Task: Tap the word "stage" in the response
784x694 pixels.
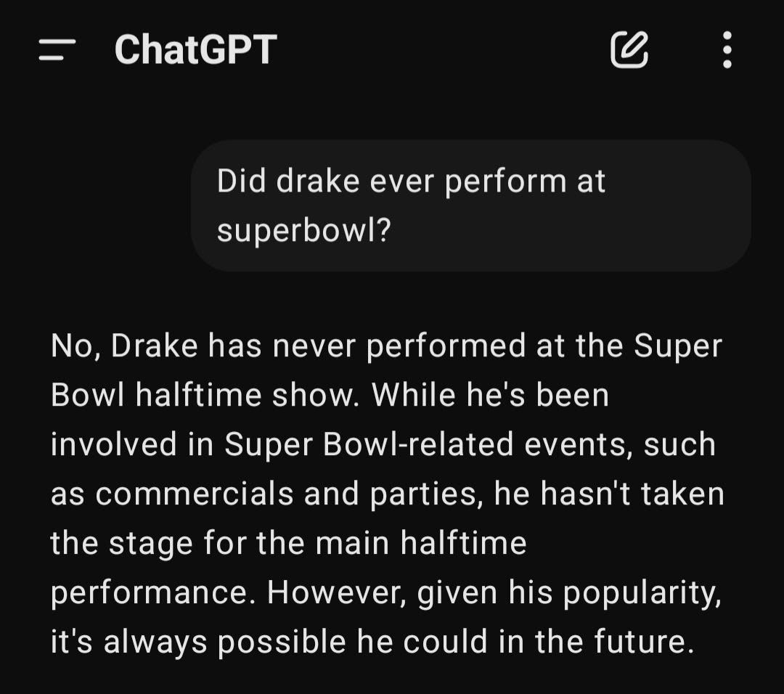Action: click(x=151, y=544)
